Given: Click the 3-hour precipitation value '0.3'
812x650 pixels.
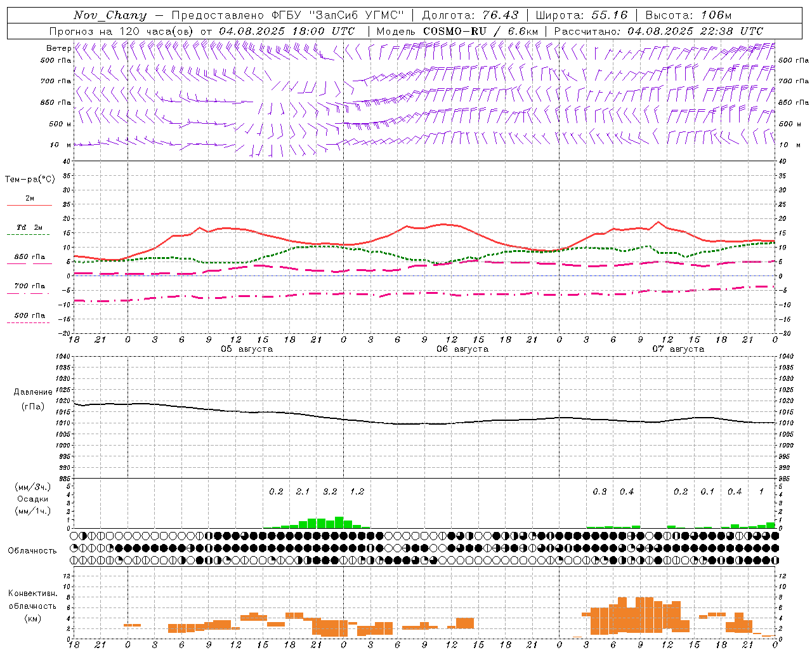Looking at the screenshot, I should [x=599, y=491].
